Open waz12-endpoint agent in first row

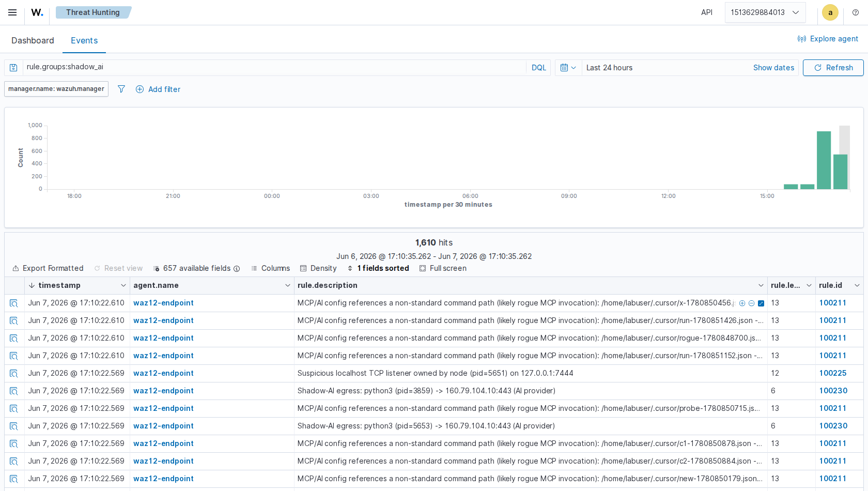pos(163,303)
